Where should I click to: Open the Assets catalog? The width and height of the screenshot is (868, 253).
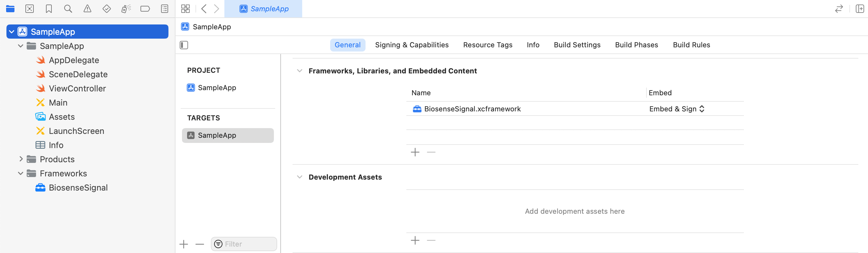(62, 117)
